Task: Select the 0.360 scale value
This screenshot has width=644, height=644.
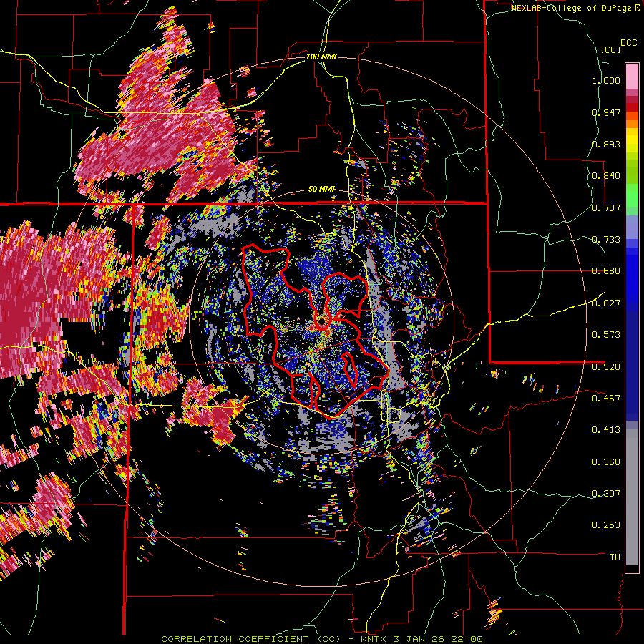Action: 606,462
